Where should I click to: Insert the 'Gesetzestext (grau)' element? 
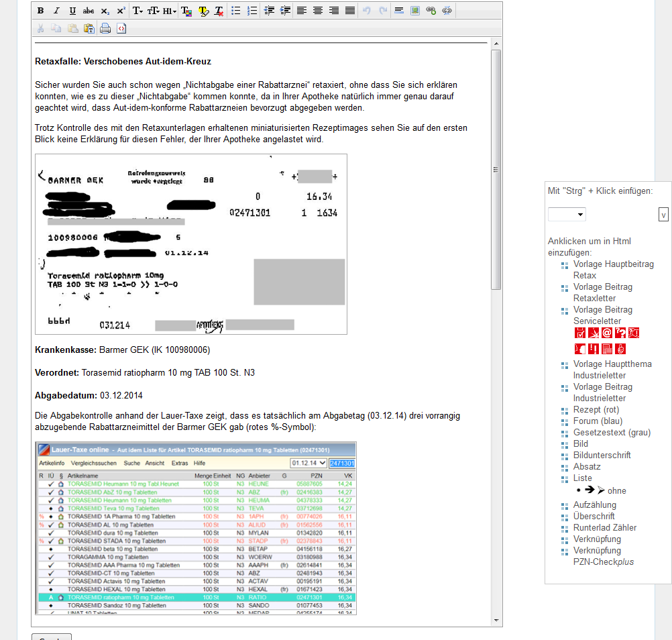tap(612, 432)
